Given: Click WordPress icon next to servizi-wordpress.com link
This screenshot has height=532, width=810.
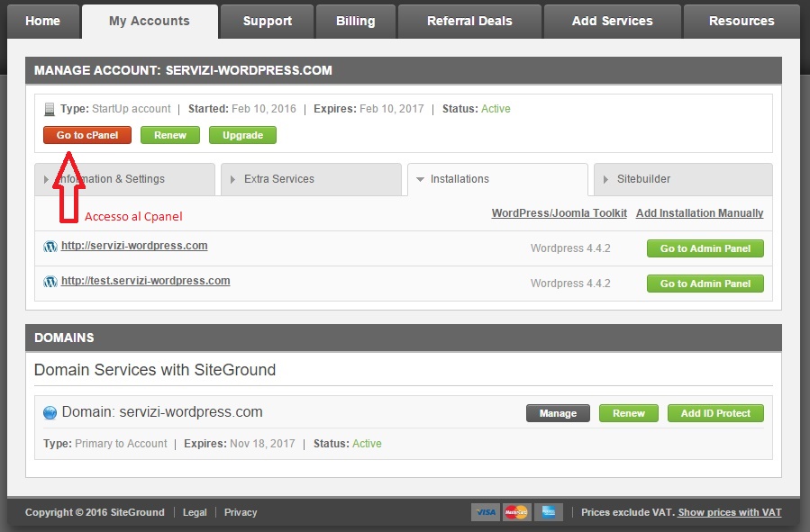Looking at the screenshot, I should coord(50,246).
